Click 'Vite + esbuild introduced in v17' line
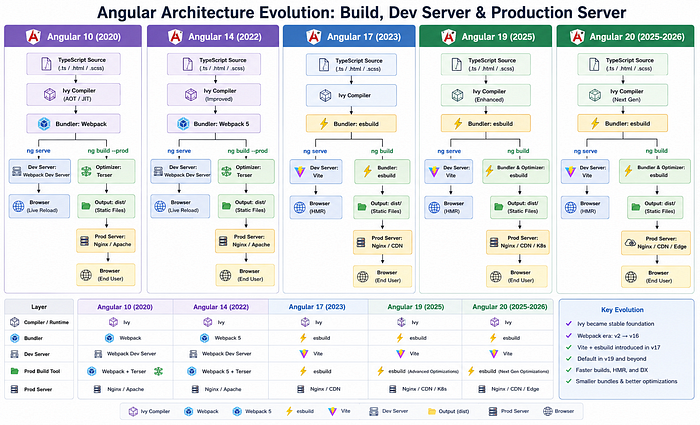700x425 pixels. (x=618, y=347)
